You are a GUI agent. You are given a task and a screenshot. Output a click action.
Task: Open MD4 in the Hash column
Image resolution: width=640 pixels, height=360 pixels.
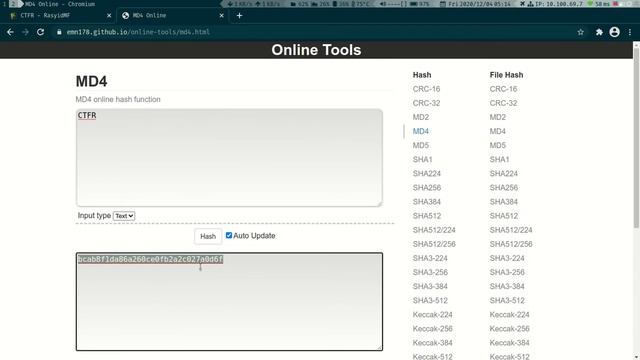pyautogui.click(x=421, y=131)
